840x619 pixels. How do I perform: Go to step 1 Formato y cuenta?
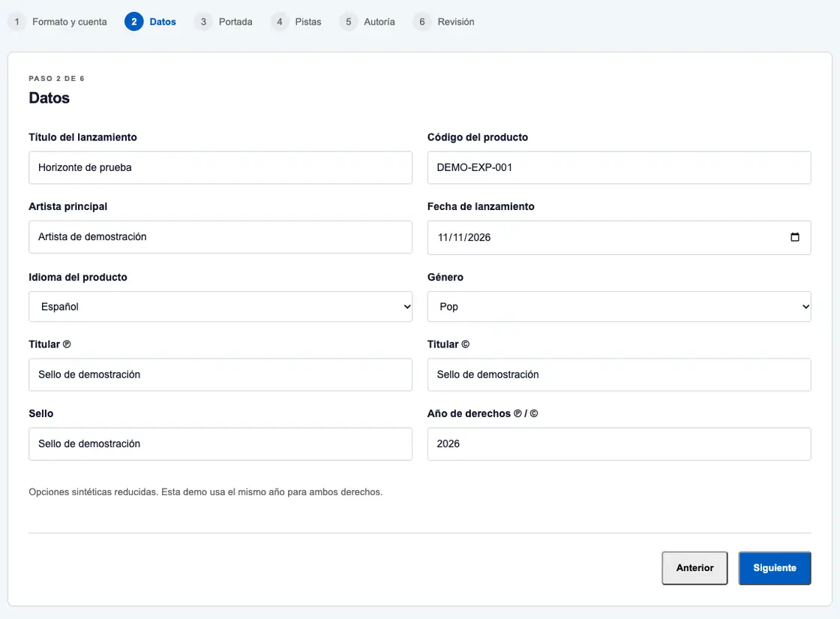click(58, 22)
